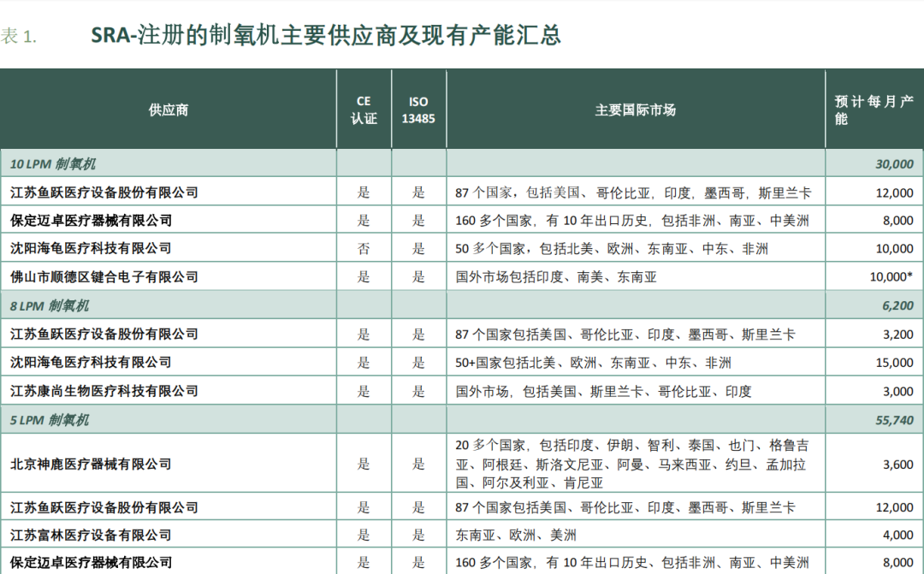
Task: Click '12,000' in the 10 LPM 江苏鱼跃 row
Action: coord(894,192)
